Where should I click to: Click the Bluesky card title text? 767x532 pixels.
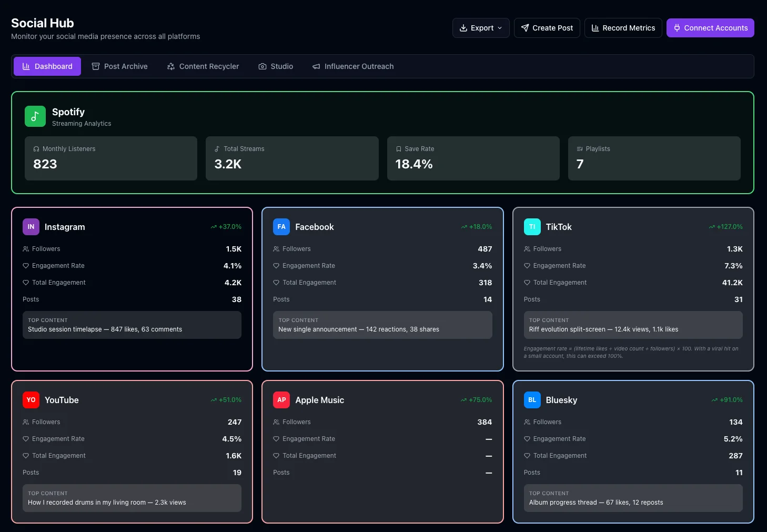561,400
